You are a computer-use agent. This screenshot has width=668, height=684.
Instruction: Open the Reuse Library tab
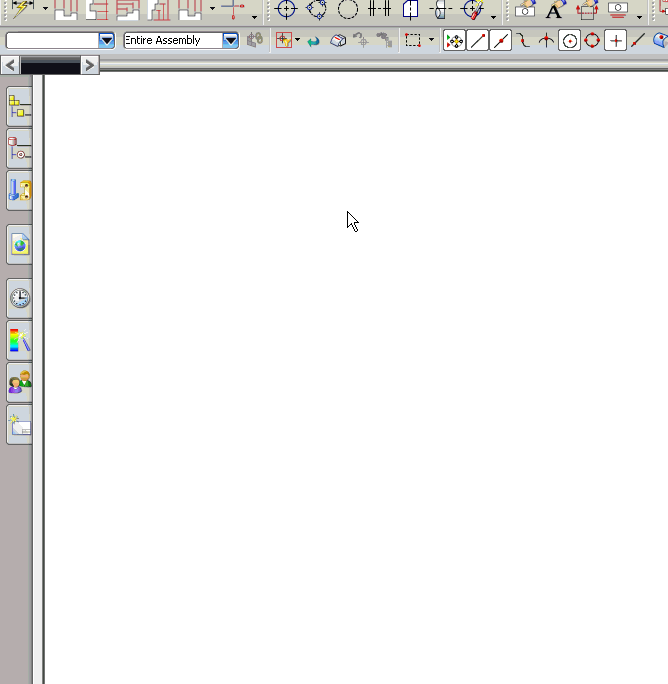(x=20, y=191)
